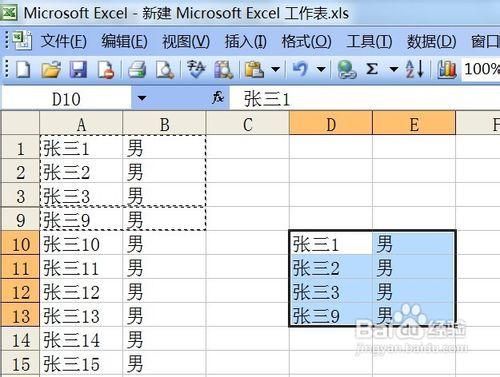This screenshot has height=377, width=500.
Task: Click the Research binoculars icon
Action: click(223, 70)
